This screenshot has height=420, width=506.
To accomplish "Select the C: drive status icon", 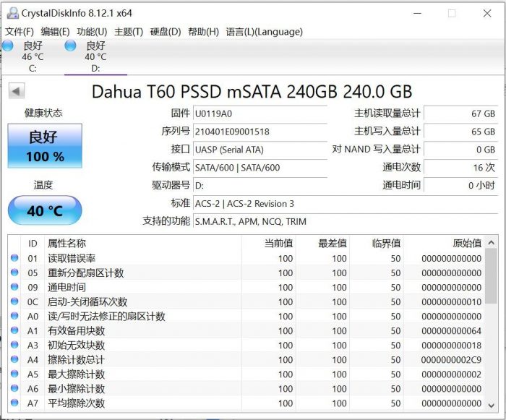I will [9, 46].
